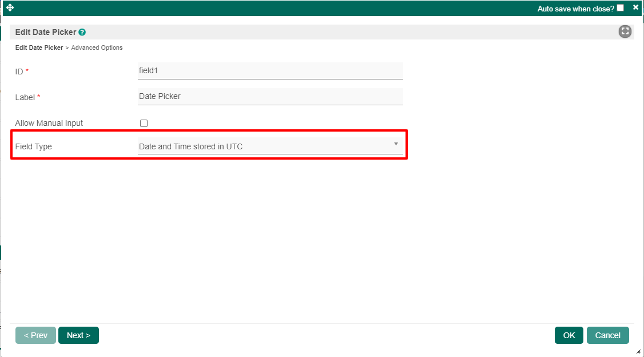Viewport: 644px width, 357px height.
Task: Click the Cancel button
Action: 608,335
